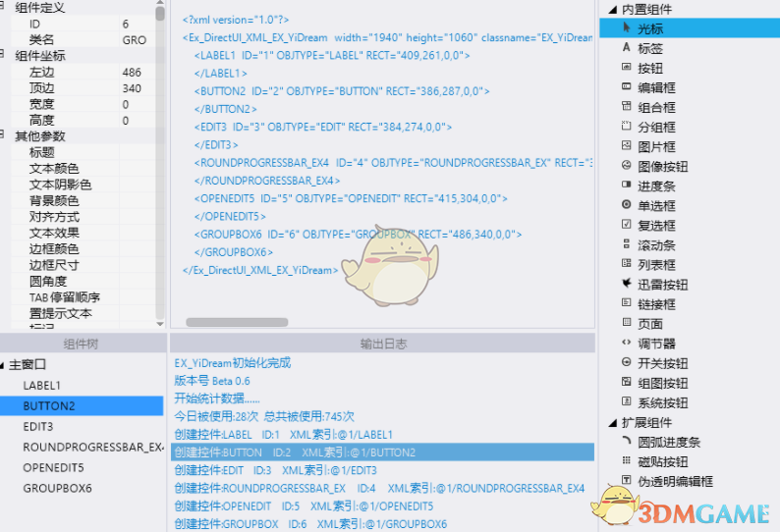Click the XML editor horizontal scrollbar thumb
Image resolution: width=780 pixels, height=532 pixels.
pyautogui.click(x=237, y=322)
